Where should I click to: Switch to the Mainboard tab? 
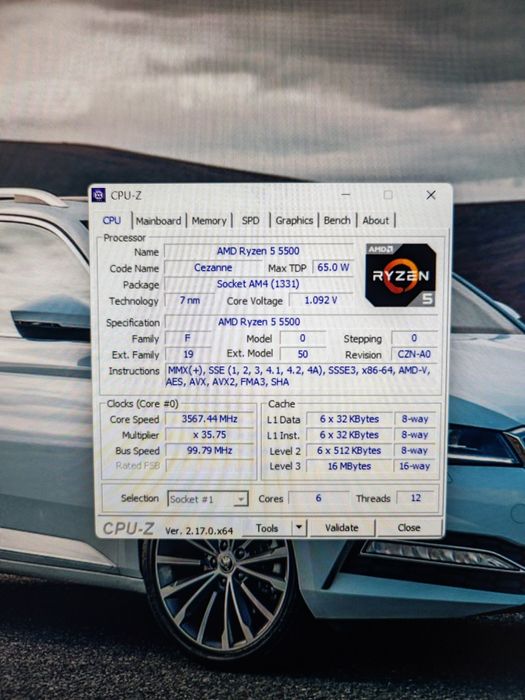click(158, 221)
